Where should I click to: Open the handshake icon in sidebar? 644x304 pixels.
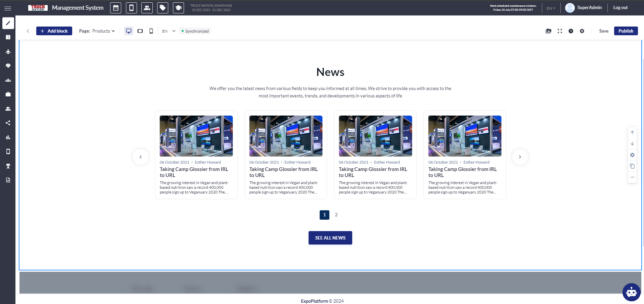[8, 66]
